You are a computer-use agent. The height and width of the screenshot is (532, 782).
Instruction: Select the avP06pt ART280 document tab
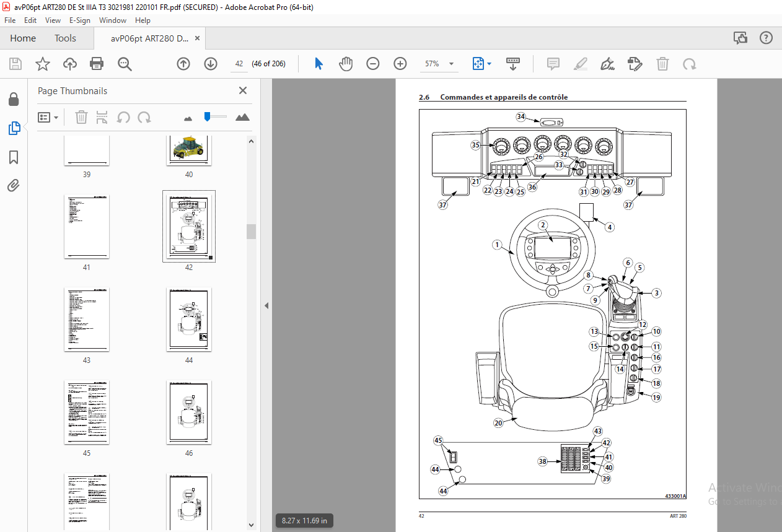pyautogui.click(x=149, y=38)
